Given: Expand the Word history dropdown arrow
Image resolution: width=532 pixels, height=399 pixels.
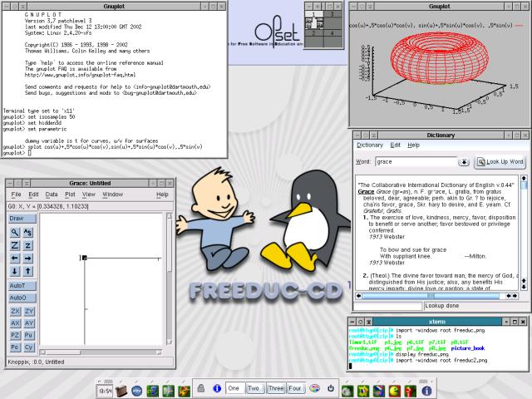Looking at the screenshot, I should [464, 162].
